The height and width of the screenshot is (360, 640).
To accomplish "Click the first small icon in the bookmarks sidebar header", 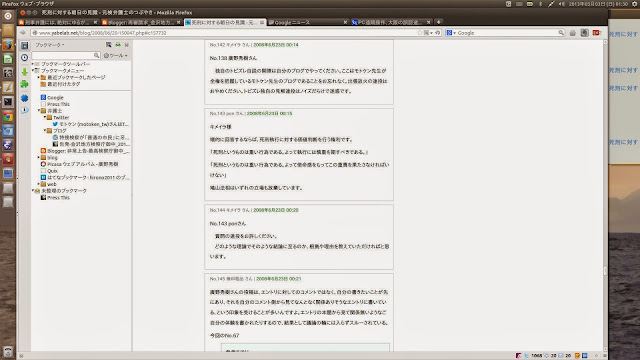I will click(x=109, y=44).
